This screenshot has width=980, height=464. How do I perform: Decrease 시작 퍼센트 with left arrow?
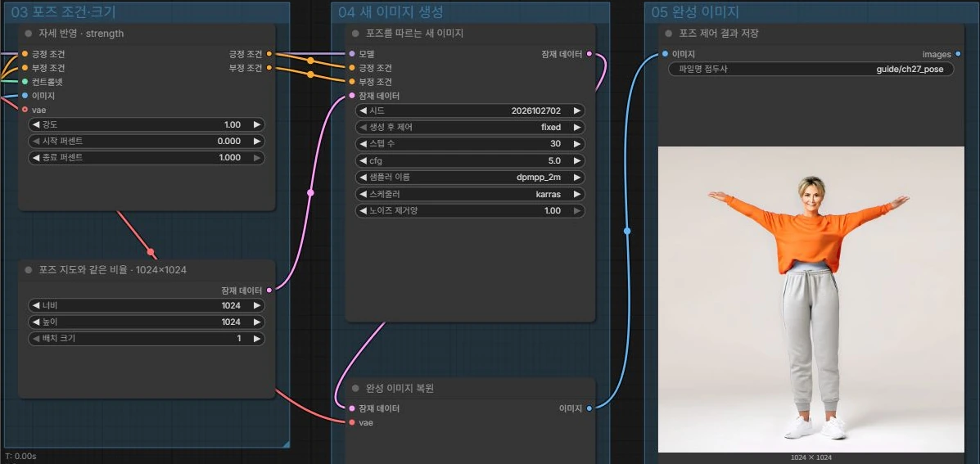click(36, 141)
